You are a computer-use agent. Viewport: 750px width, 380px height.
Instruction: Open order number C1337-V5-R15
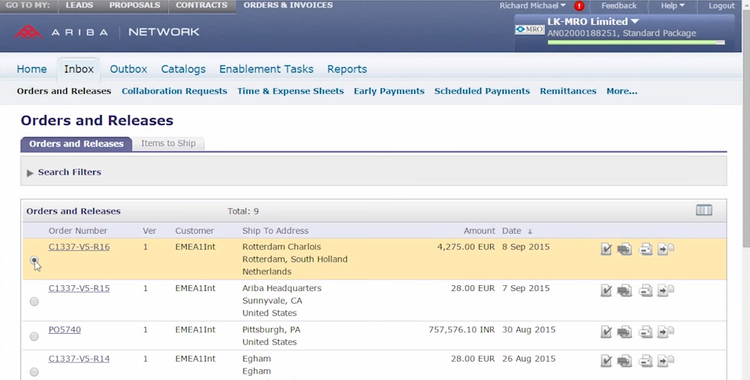79,288
